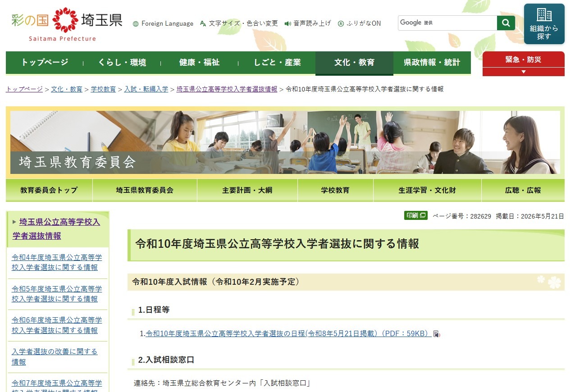The width and height of the screenshot is (575, 392).
Task: Click Foreign Language link text
Action: point(167,24)
